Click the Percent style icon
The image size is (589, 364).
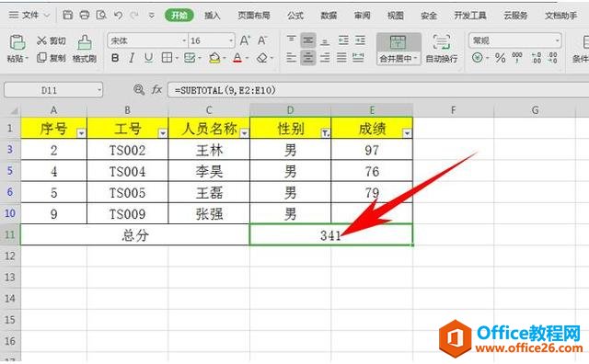(500, 58)
